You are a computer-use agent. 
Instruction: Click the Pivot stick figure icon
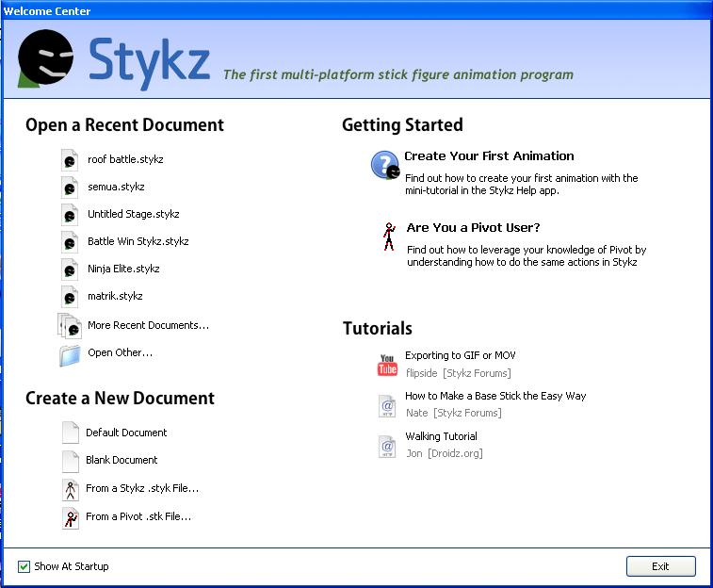(x=389, y=237)
